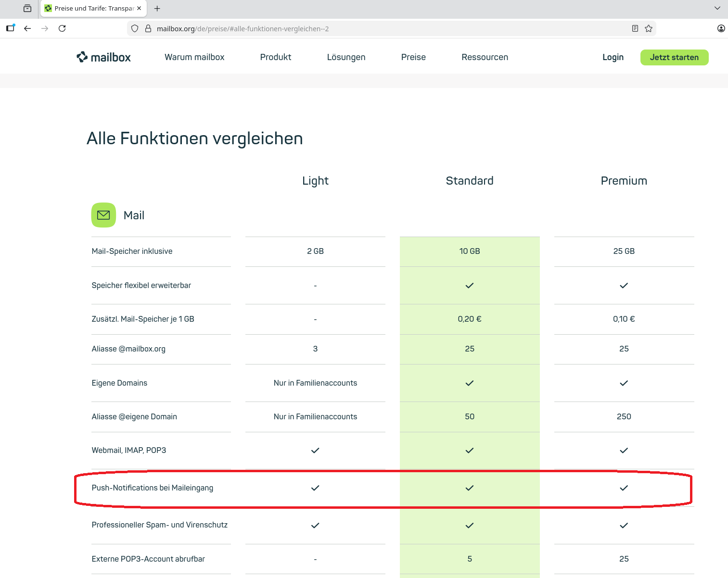Reload the page with refresh icon
The image size is (728, 578).
click(x=62, y=28)
